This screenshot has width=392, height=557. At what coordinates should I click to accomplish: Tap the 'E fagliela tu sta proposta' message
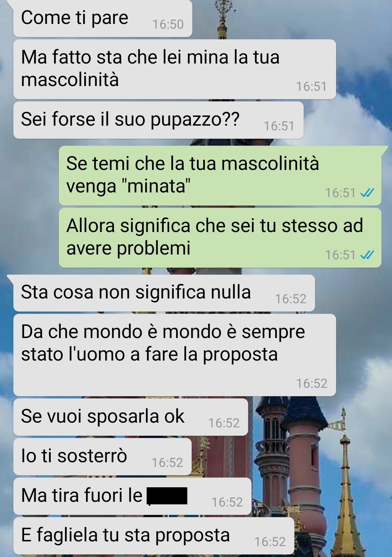click(154, 536)
